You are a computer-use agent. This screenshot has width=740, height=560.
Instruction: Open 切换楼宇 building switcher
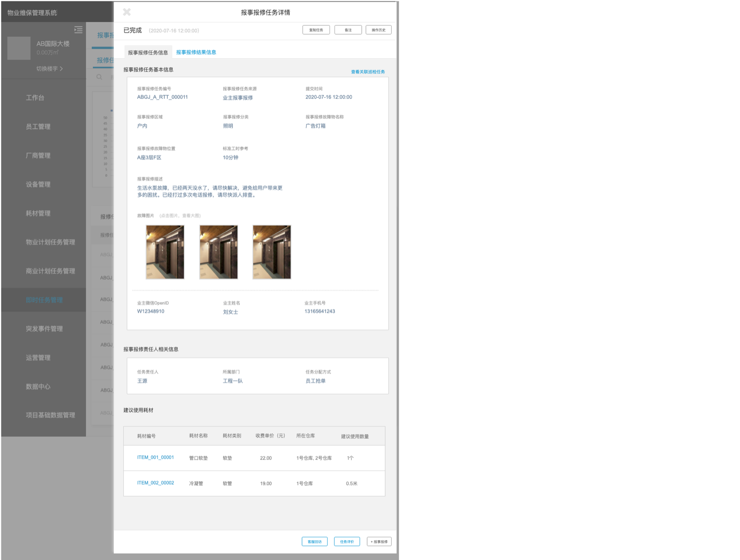click(49, 69)
